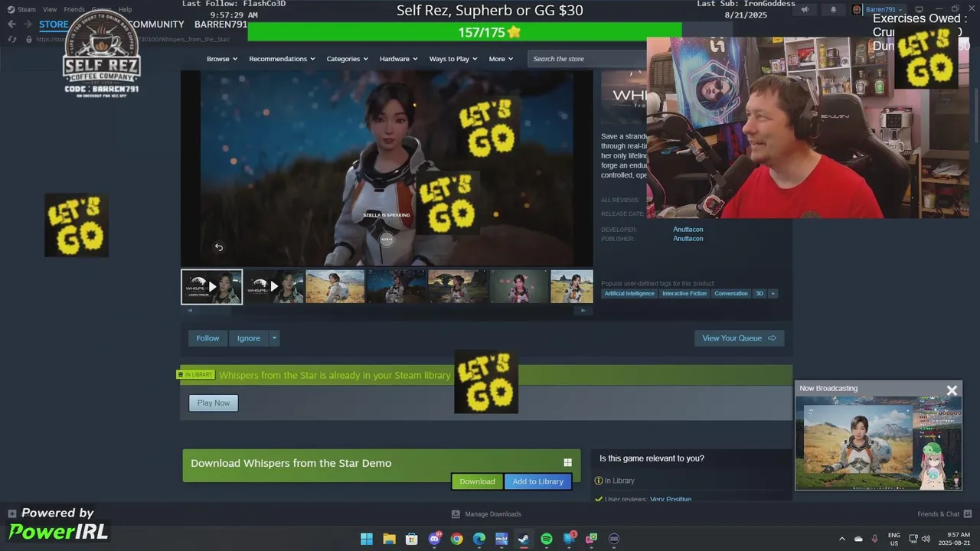
Task: Open the Interactive Fiction tag
Action: tap(684, 293)
